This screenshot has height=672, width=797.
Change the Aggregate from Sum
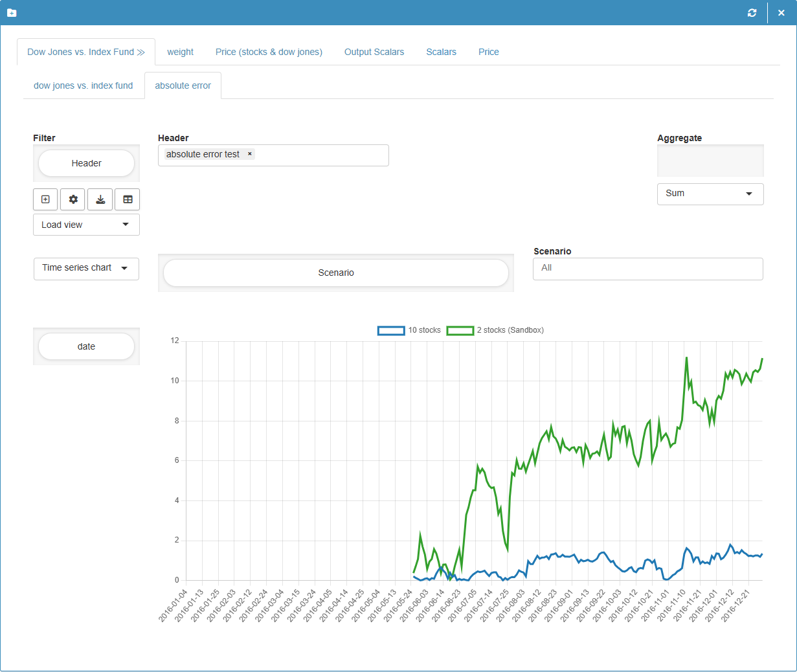tap(710, 194)
